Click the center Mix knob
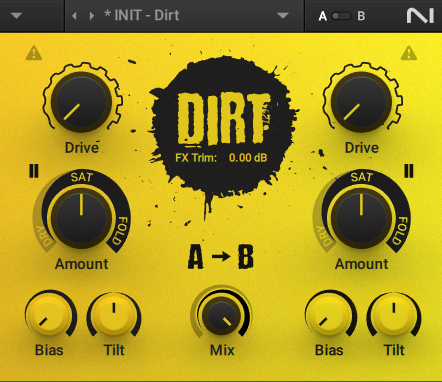The width and height of the screenshot is (442, 382). click(221, 316)
